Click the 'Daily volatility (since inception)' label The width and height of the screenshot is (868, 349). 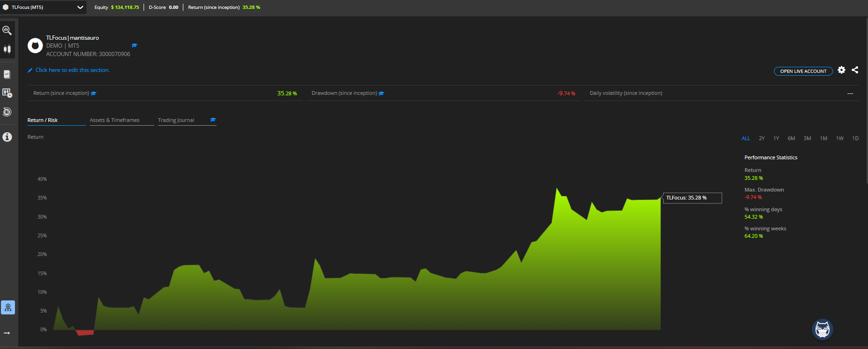tap(626, 93)
